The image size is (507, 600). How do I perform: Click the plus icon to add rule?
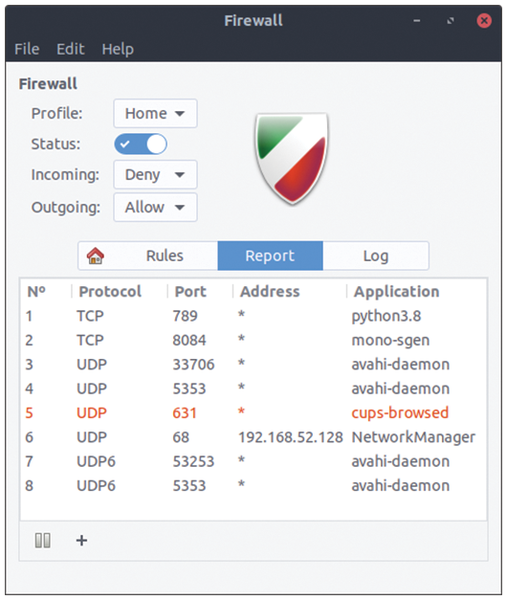82,540
